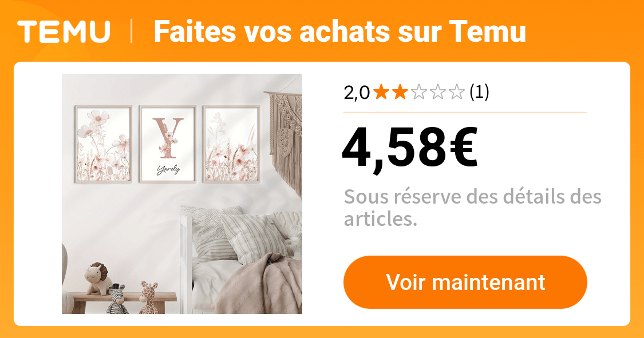Click the first filled orange star

[x=381, y=92]
